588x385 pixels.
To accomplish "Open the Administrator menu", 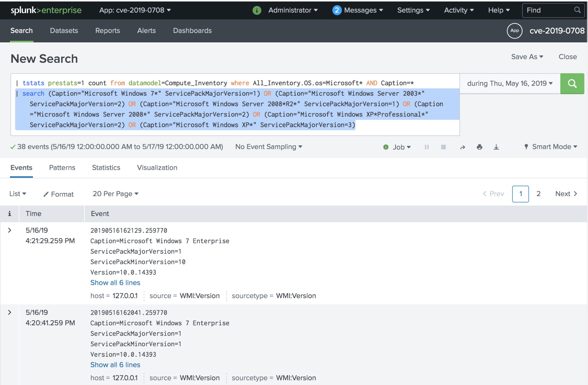I will pyautogui.click(x=293, y=10).
